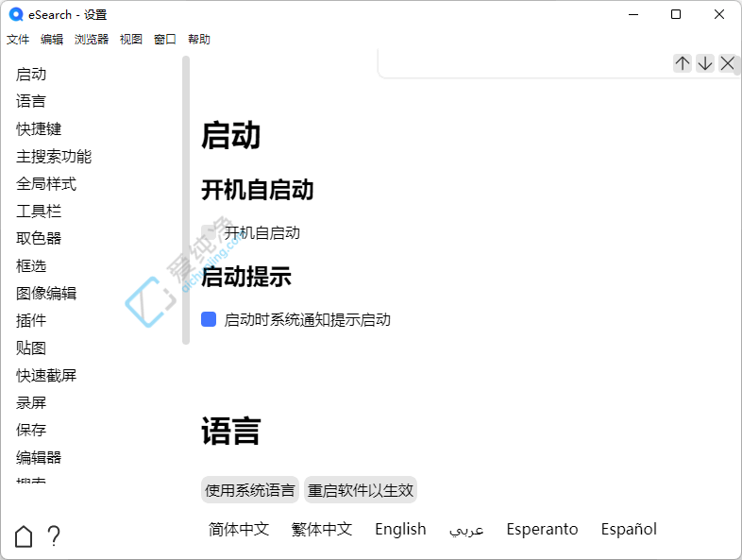The height and width of the screenshot is (560, 742).
Task: Click the home icon at bottom left
Action: [24, 536]
